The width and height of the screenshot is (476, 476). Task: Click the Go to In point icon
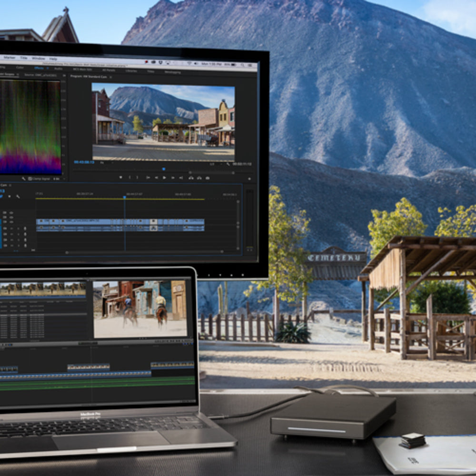point(149,178)
